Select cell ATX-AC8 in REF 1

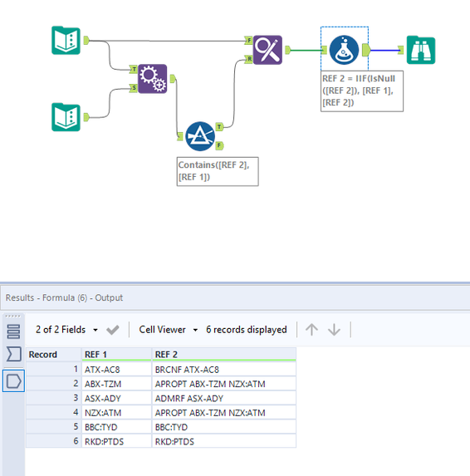pyautogui.click(x=116, y=370)
